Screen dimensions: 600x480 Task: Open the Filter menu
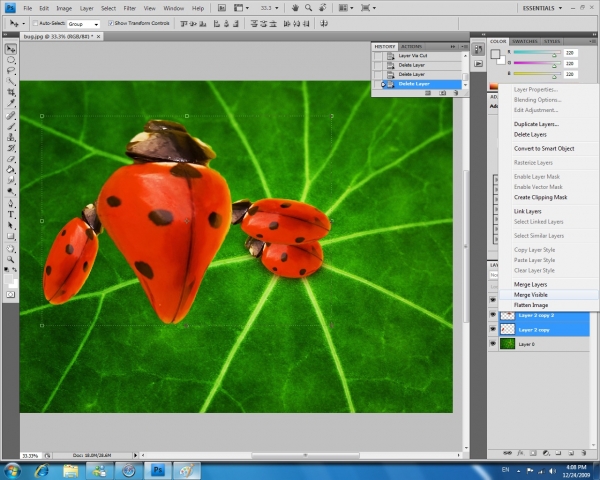pos(129,8)
